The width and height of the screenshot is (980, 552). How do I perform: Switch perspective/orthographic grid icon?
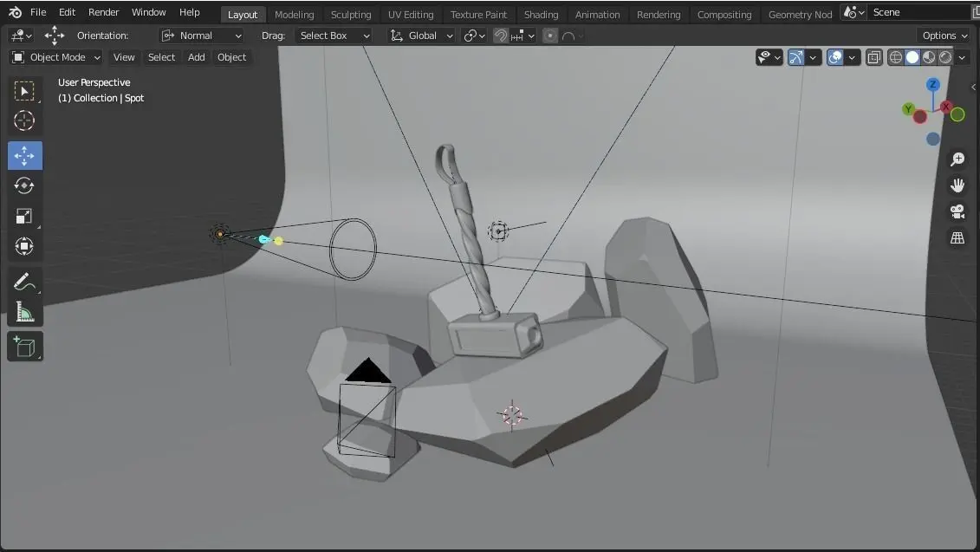(x=957, y=237)
